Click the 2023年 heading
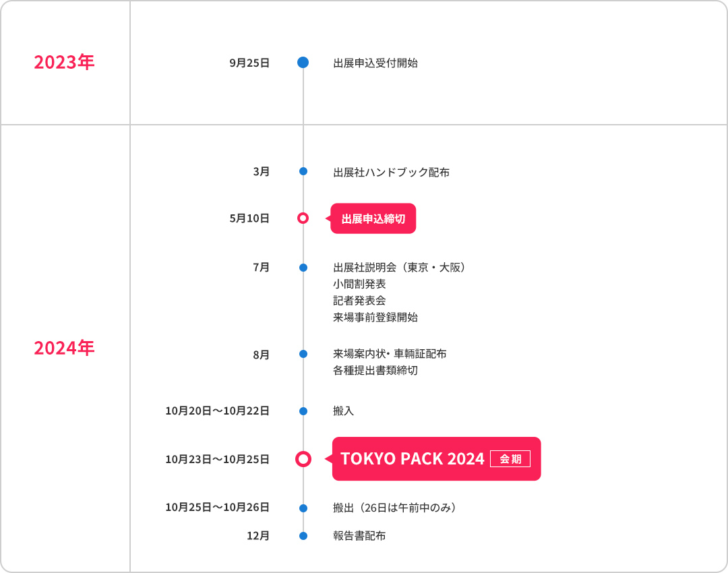This screenshot has height=573, width=728. (64, 62)
